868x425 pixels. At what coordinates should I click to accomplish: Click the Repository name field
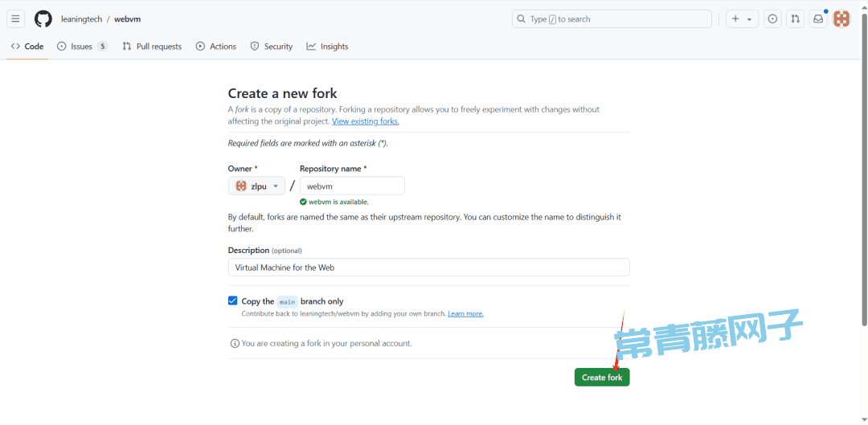[x=352, y=186]
